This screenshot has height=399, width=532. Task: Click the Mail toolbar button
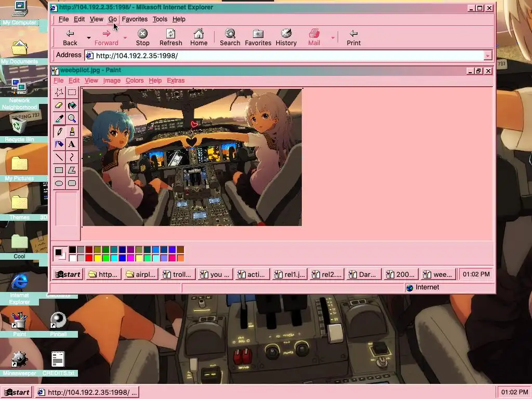314,37
